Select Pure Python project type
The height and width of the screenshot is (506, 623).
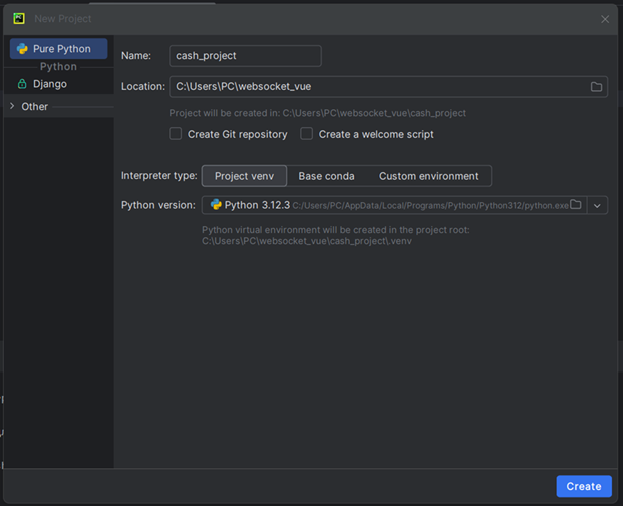[58, 49]
